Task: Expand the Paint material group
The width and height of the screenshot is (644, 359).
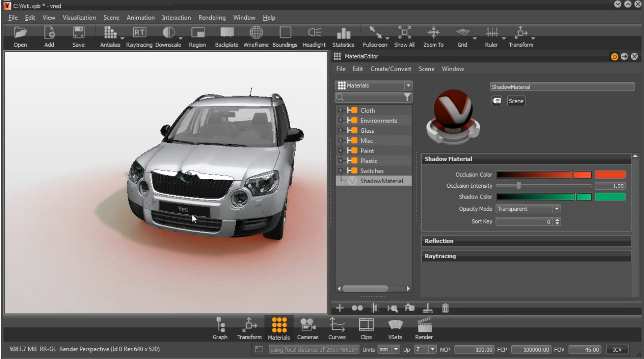Action: pyautogui.click(x=340, y=151)
